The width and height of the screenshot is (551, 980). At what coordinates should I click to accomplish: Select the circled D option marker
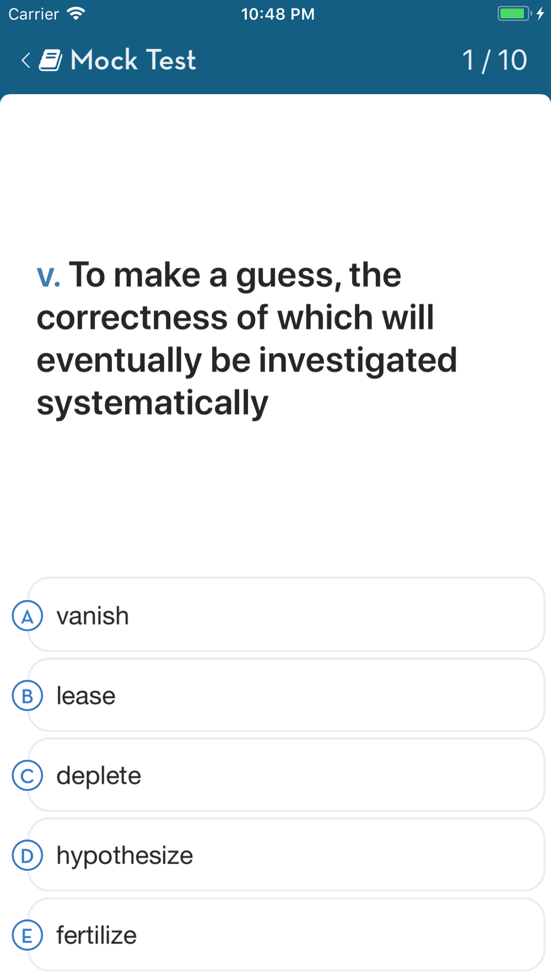[x=27, y=856]
